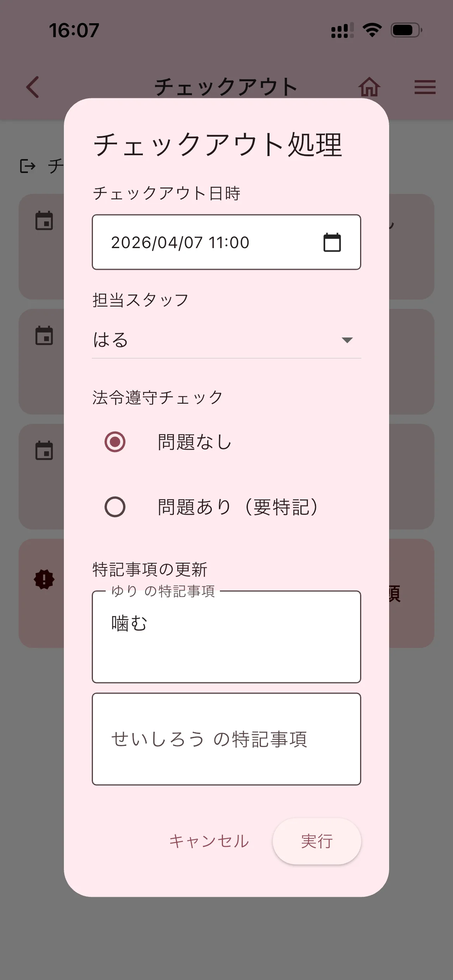Click the checkout exit icon behind dialog
This screenshot has height=980, width=453.
coord(28,166)
